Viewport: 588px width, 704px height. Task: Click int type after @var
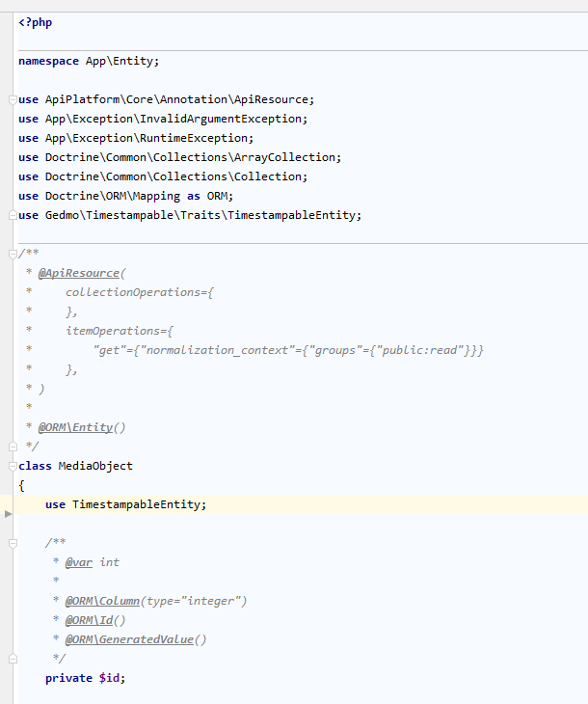point(109,562)
